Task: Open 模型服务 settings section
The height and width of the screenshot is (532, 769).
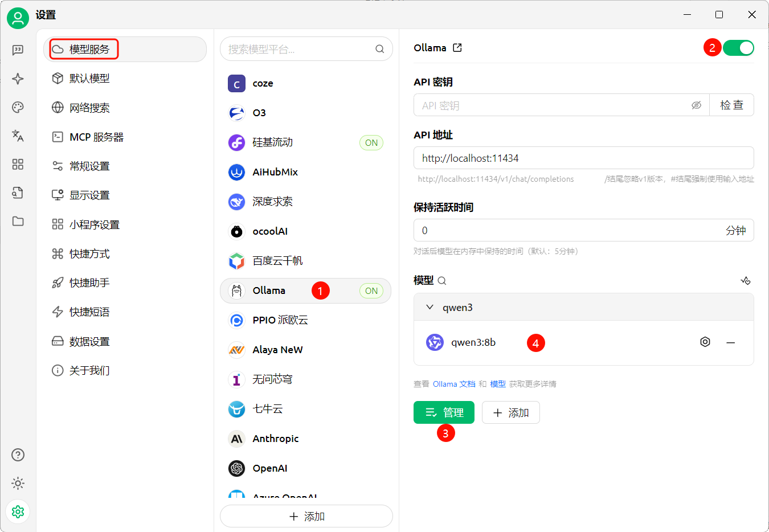Action: pos(125,49)
